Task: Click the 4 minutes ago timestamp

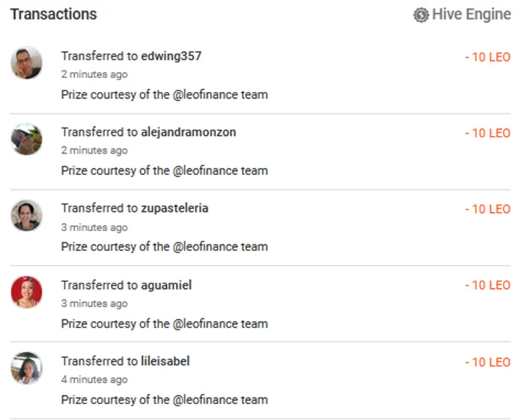Action: (x=95, y=380)
